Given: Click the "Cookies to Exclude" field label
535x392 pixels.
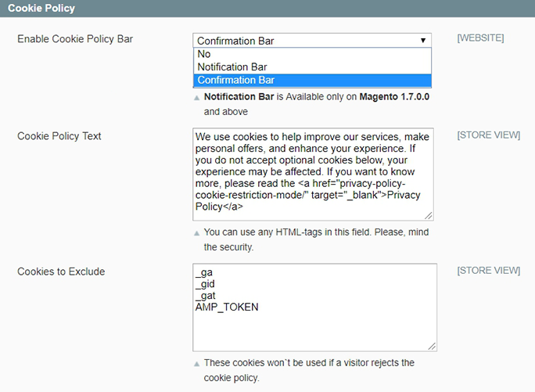Looking at the screenshot, I should coord(61,272).
